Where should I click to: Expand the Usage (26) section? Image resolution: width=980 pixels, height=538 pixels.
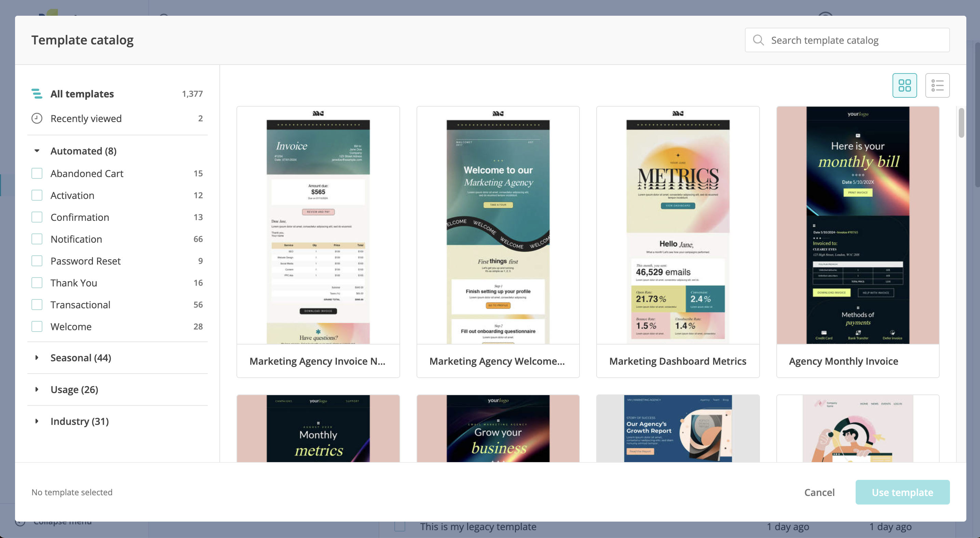(37, 389)
